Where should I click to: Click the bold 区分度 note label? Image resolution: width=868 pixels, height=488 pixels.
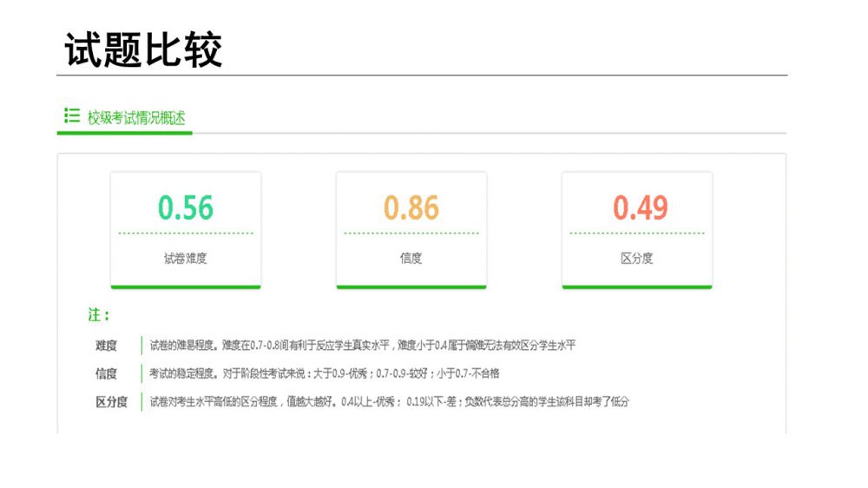pyautogui.click(x=111, y=401)
